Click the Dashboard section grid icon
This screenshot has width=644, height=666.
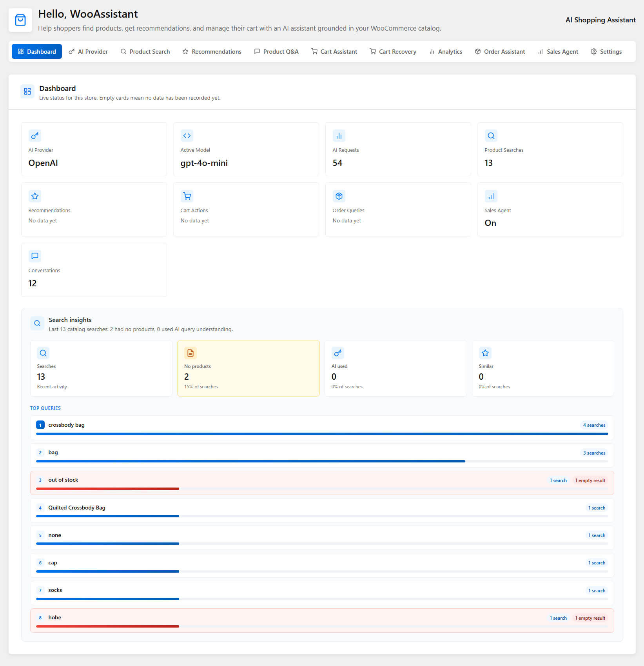(27, 91)
